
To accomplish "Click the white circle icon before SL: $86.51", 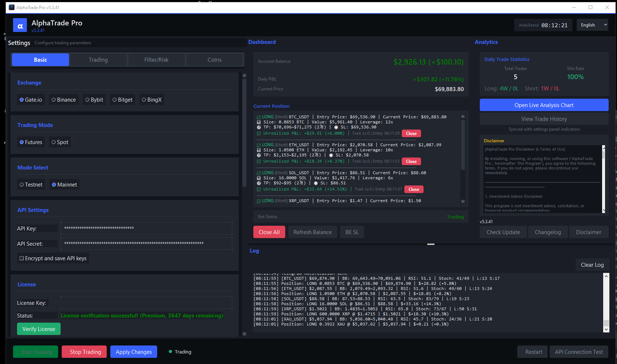I will click(x=316, y=183).
